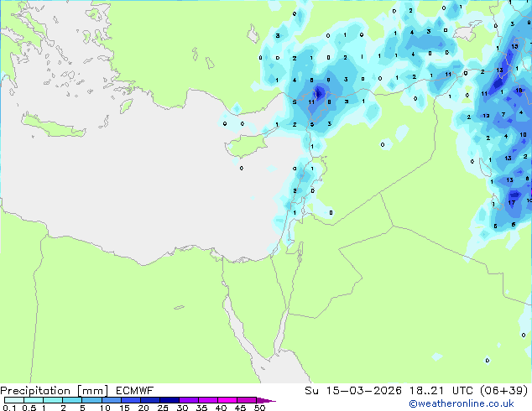The width and height of the screenshot is (532, 411).
Task: Click the "ECMWF" model label
Action: [135, 391]
